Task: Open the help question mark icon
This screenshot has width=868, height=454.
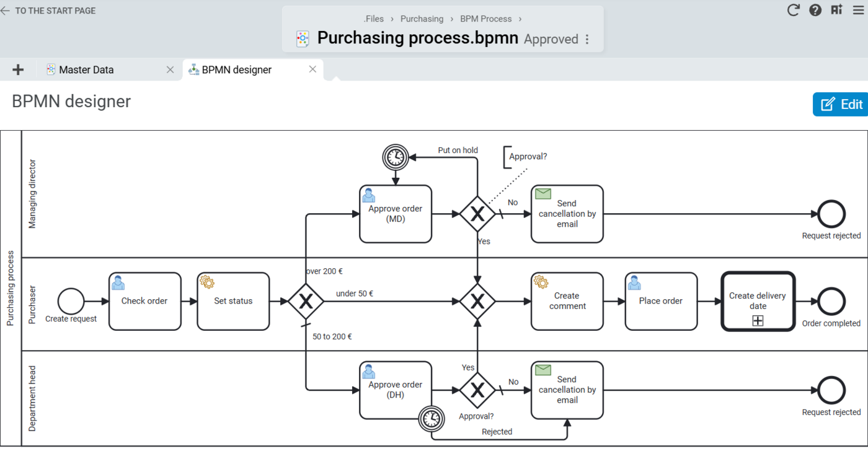Action: 815,10
